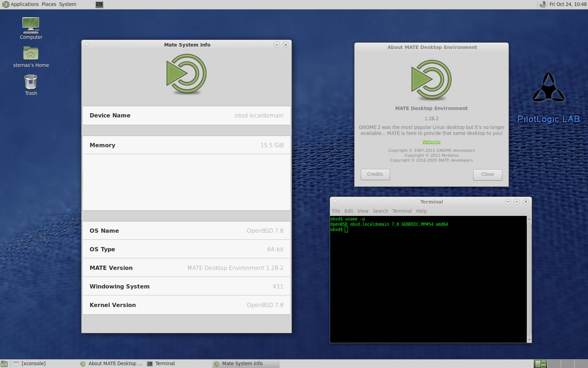The image size is (588, 368).
Task: Open the Applications menu
Action: [24, 4]
